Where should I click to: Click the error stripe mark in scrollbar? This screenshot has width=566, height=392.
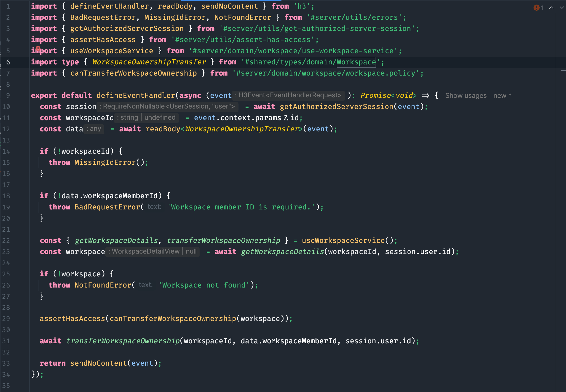[x=563, y=70]
